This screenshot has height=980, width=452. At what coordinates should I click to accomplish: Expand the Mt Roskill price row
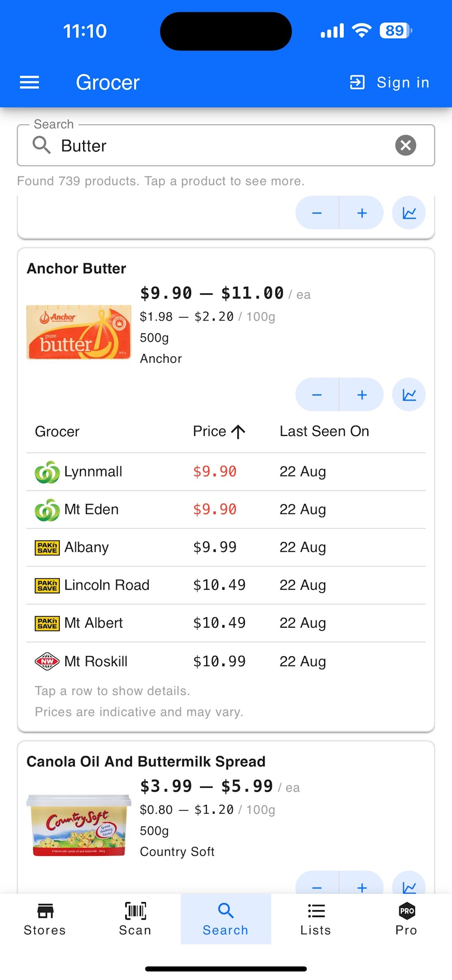click(x=225, y=661)
